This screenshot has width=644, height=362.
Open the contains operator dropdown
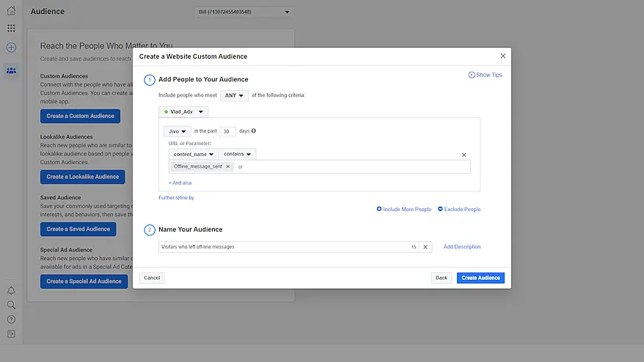click(237, 155)
